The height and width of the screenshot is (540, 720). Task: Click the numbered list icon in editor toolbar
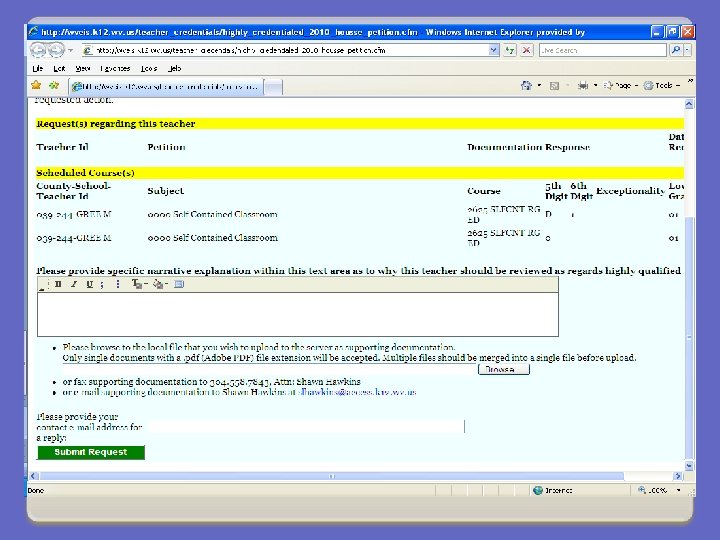[102, 284]
